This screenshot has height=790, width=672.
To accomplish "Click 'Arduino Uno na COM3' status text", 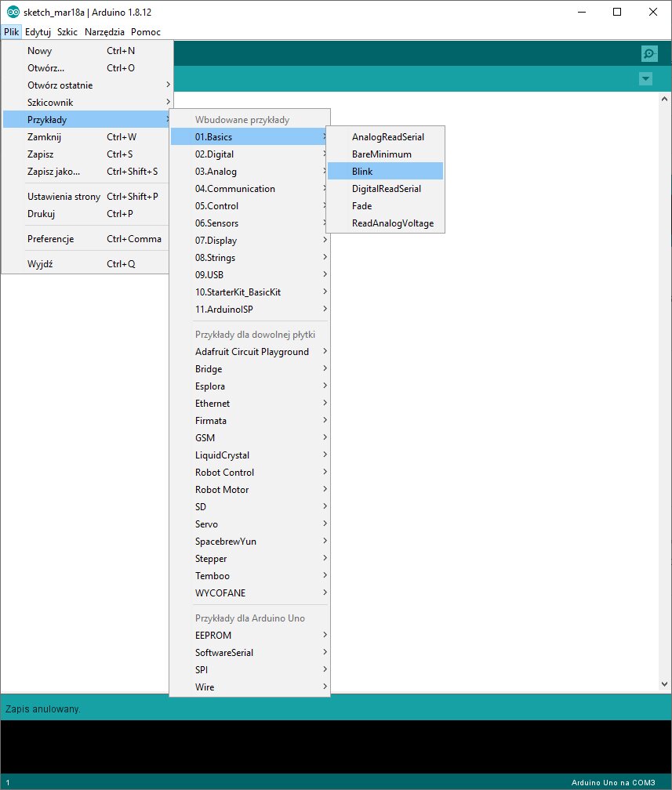I will point(613,782).
